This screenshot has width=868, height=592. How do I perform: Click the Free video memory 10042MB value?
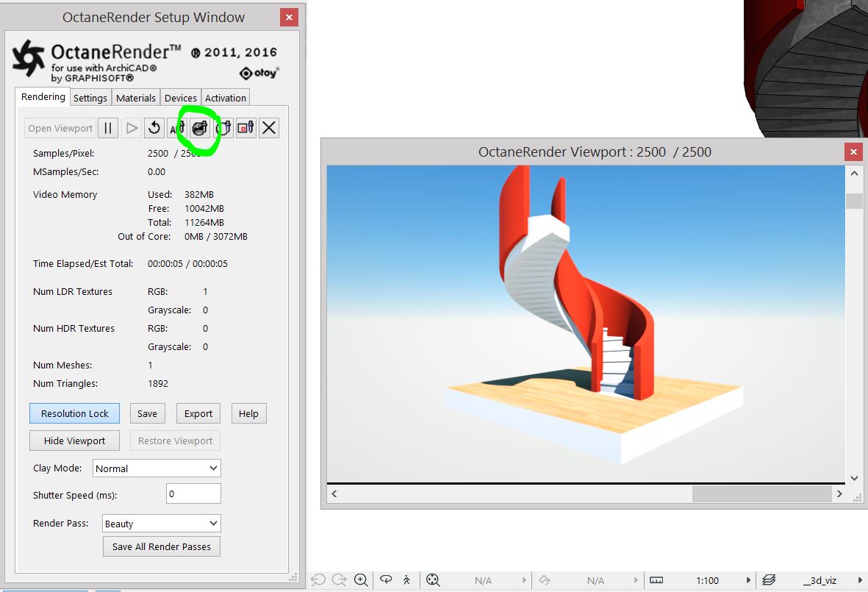204,208
